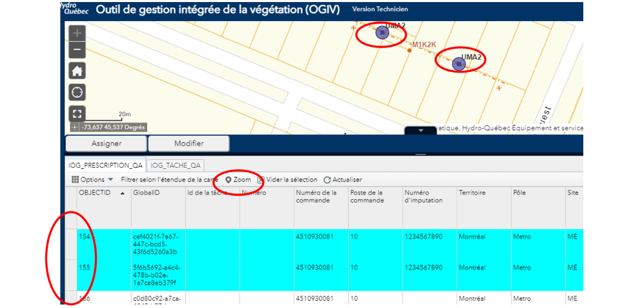Click OBJECTID cell 155
The image size is (644, 308).
tap(103, 275)
